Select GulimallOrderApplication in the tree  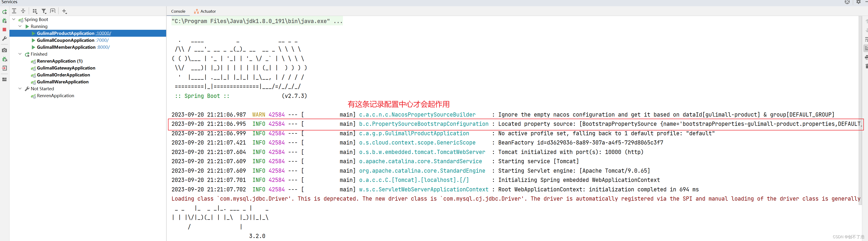(x=63, y=75)
